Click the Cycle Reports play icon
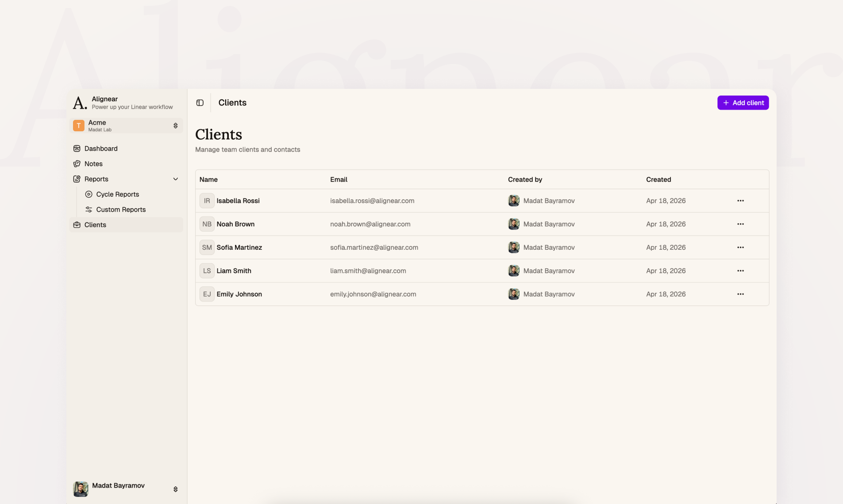The image size is (843, 504). click(x=89, y=194)
